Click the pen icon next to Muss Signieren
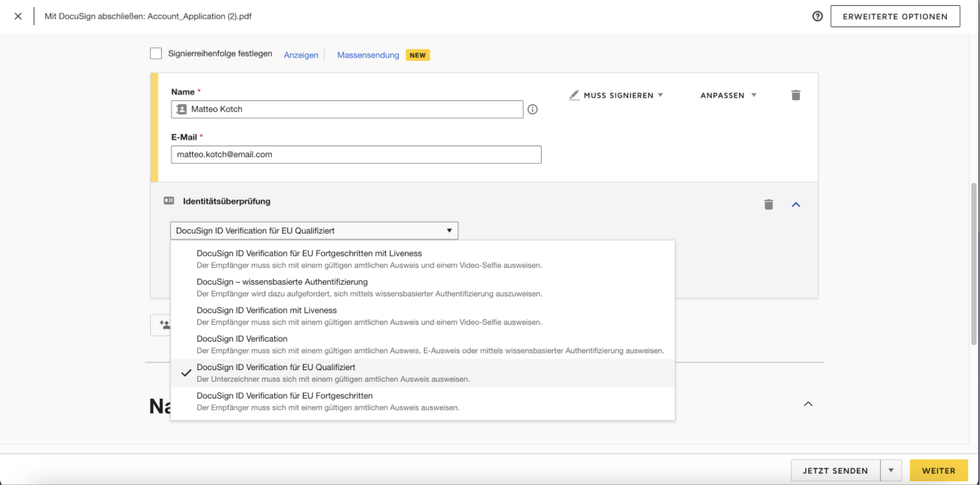 click(x=574, y=95)
